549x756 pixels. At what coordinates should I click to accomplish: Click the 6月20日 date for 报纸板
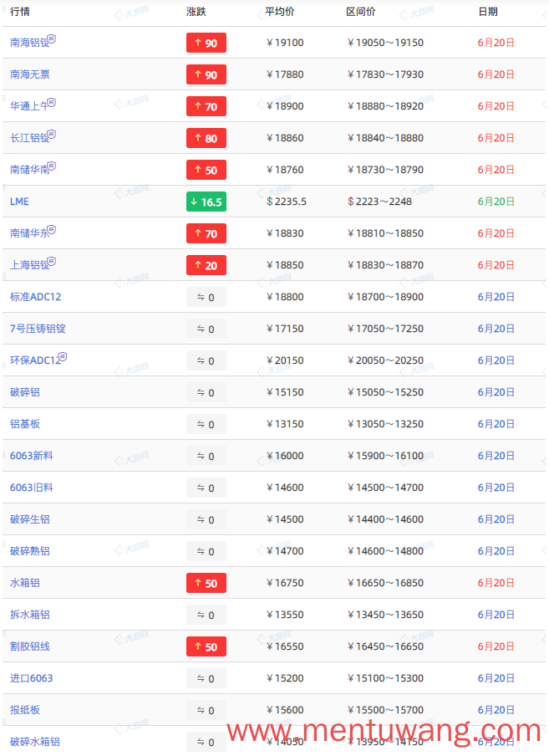496,711
